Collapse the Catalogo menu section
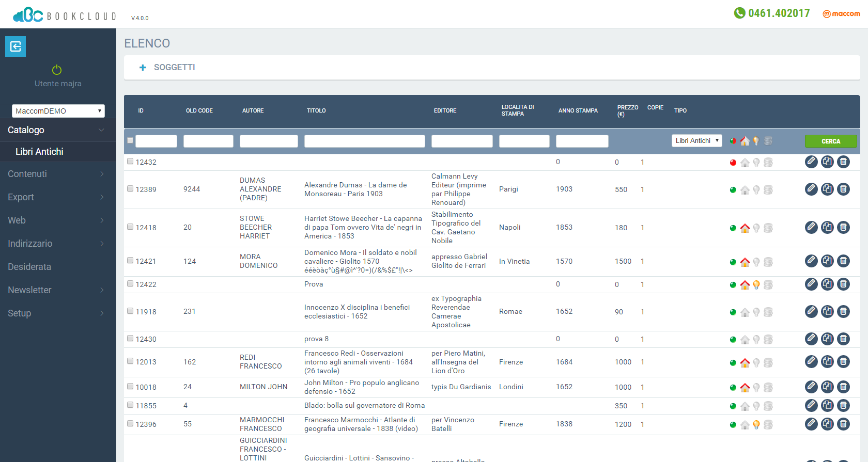 tap(58, 130)
